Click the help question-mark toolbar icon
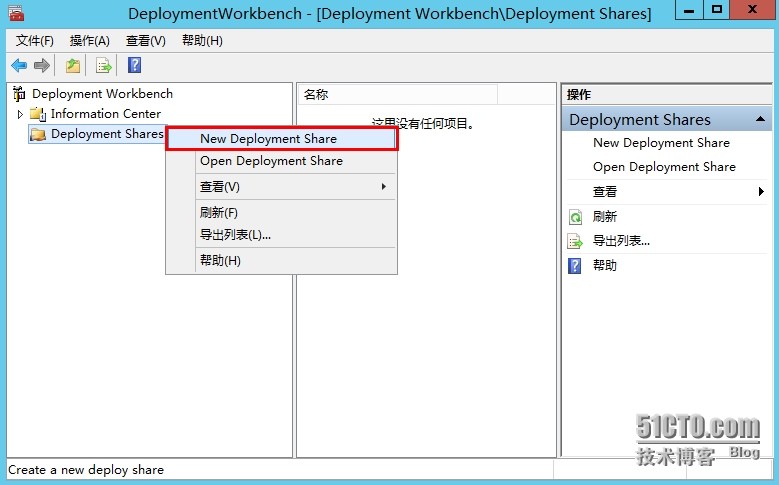Viewport: 779px width, 485px height. (135, 65)
